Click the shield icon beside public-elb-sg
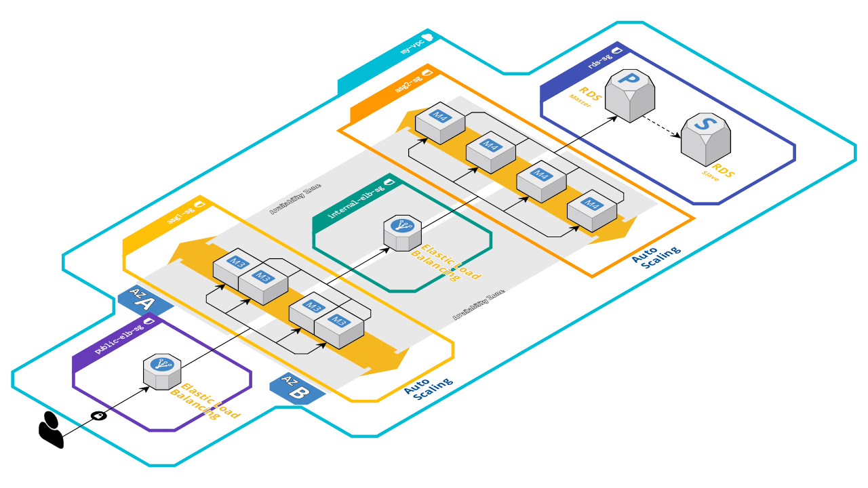This screenshot has width=868, height=488. [x=149, y=321]
